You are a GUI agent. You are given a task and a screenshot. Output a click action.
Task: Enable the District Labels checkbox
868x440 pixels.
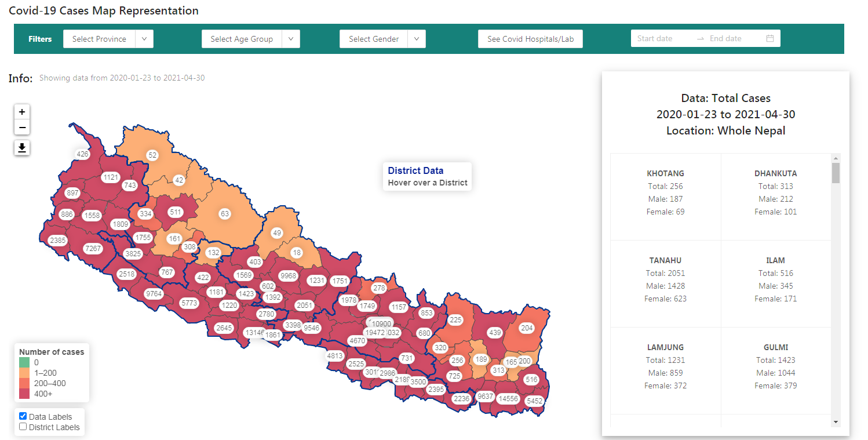click(x=23, y=427)
